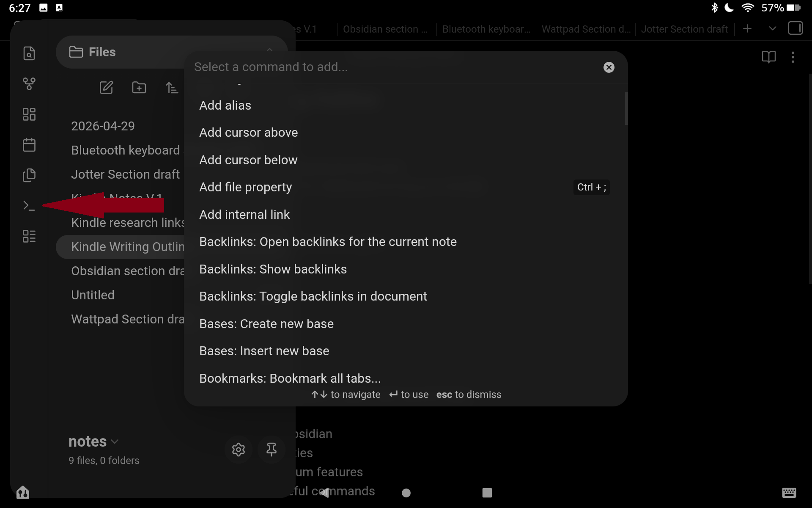Clear the command search field

(609, 67)
